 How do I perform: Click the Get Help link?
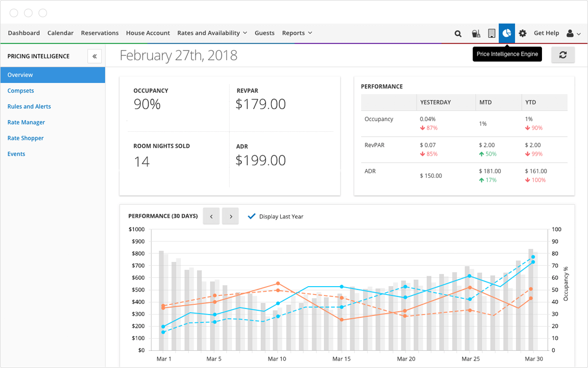[x=546, y=33]
